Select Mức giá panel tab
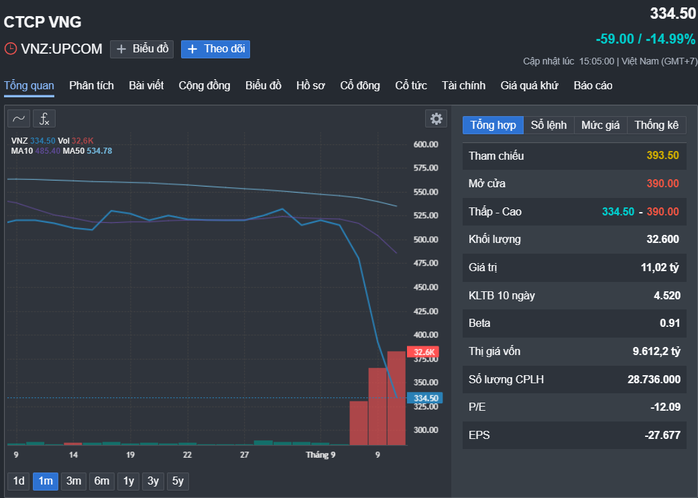The height and width of the screenshot is (498, 698). [x=601, y=125]
